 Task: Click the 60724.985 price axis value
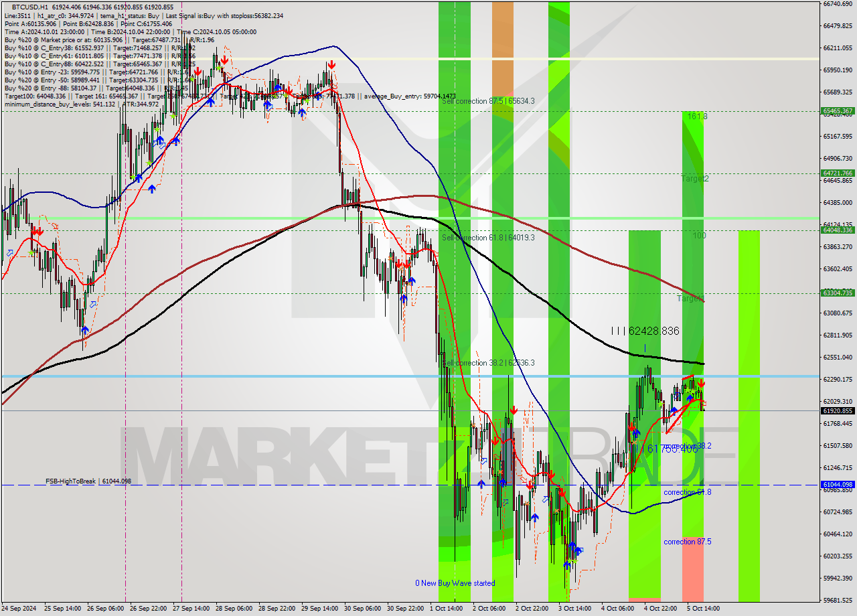(837, 512)
